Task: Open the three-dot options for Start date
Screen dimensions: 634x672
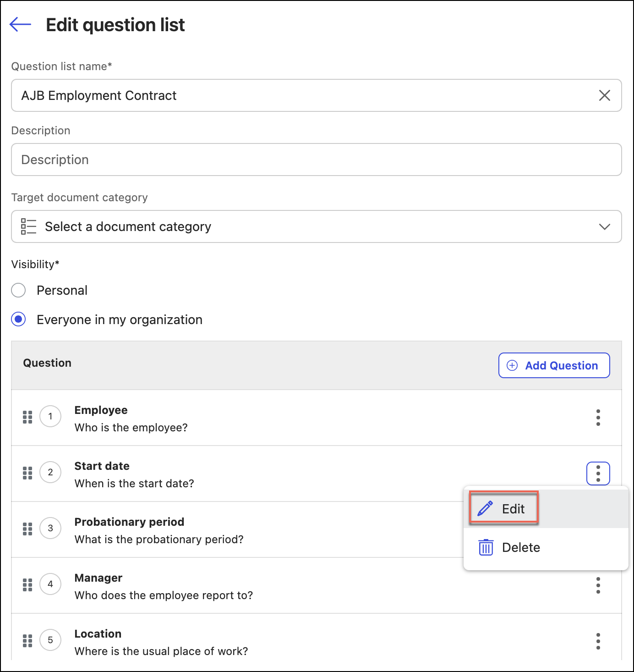Action: tap(598, 473)
